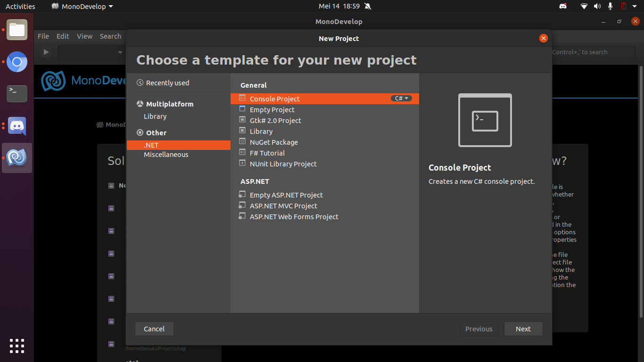Click the Console Project row icon
The image size is (644, 362).
242,98
